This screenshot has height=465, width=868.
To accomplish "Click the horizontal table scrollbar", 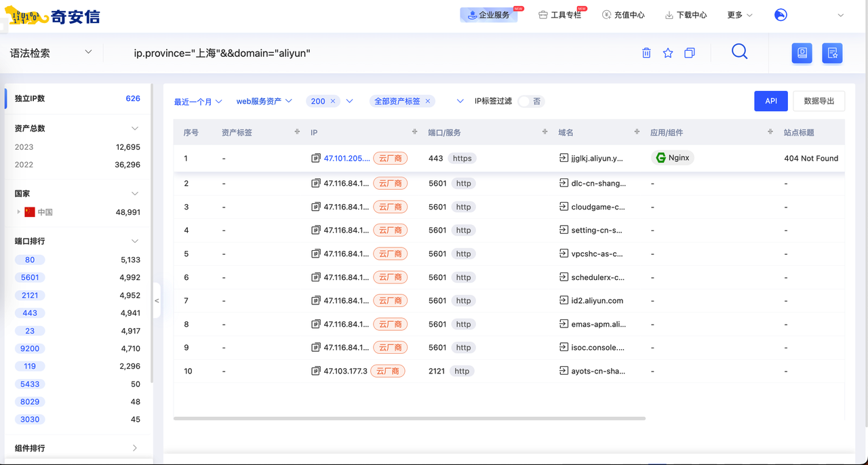I will point(410,418).
